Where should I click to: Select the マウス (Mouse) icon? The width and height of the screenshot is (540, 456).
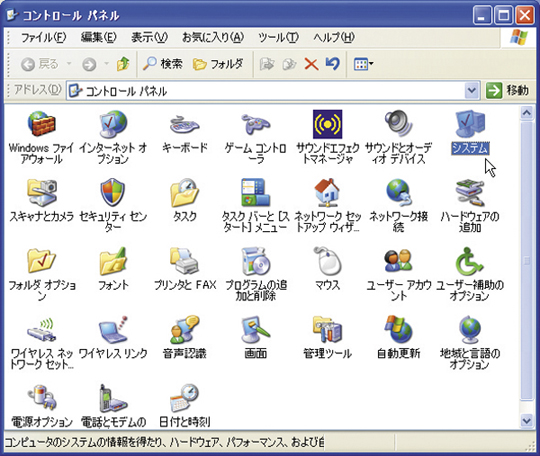(327, 261)
